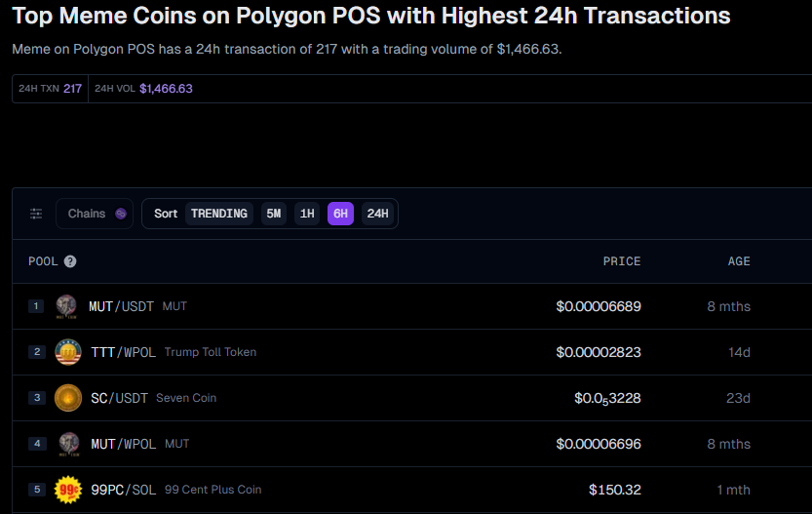Click the 99 Cent Plus Coin name label
The image size is (812, 514).
pos(213,490)
